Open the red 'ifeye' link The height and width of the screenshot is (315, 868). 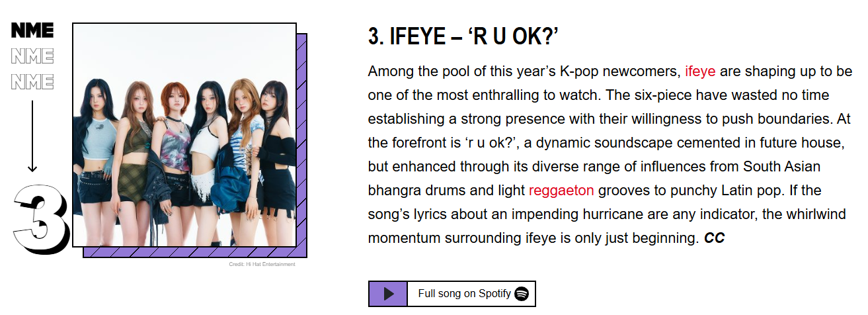[x=700, y=71]
